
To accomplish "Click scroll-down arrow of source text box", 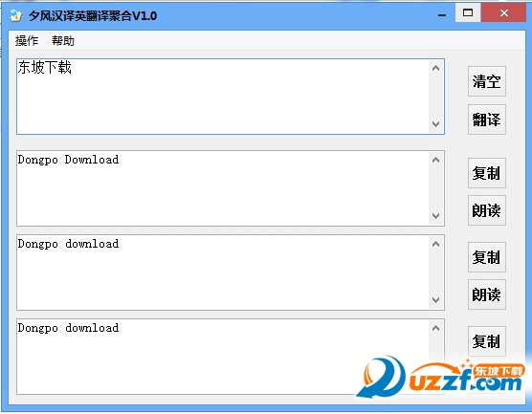I will [436, 124].
